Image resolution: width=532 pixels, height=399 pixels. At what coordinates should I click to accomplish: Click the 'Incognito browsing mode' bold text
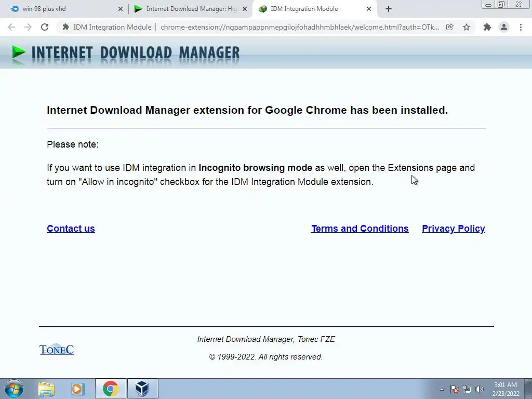pos(255,168)
